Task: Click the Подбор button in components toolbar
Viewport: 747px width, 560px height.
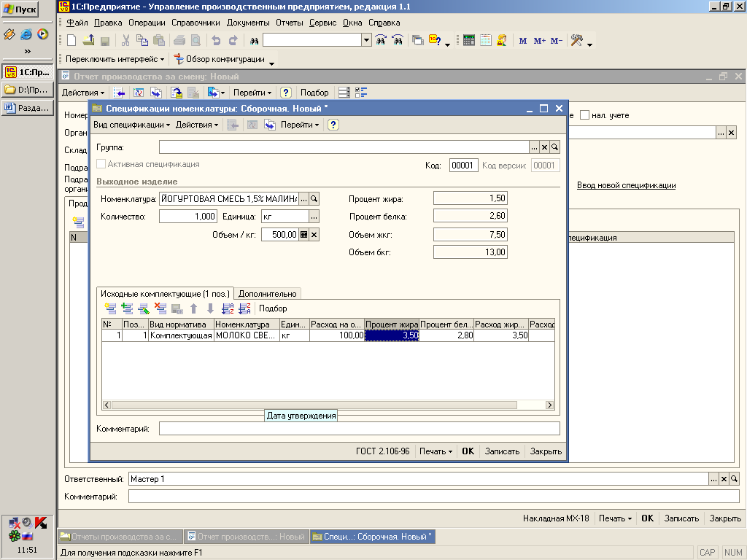Action: coord(273,308)
